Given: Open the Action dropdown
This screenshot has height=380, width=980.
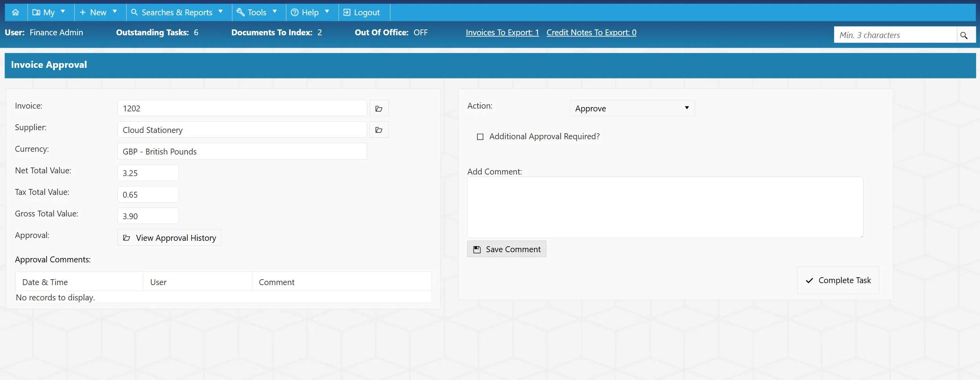Looking at the screenshot, I should pos(632,108).
